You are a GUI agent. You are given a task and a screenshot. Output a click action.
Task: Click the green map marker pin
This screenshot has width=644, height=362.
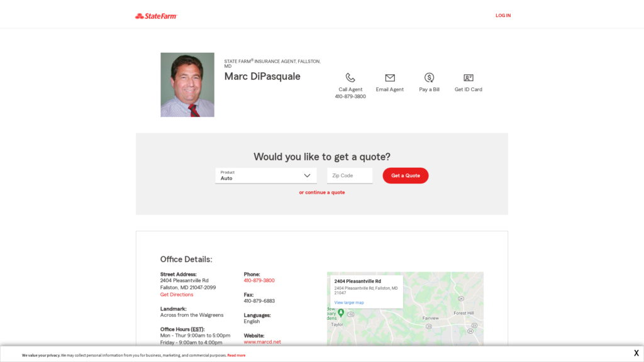[x=341, y=312]
